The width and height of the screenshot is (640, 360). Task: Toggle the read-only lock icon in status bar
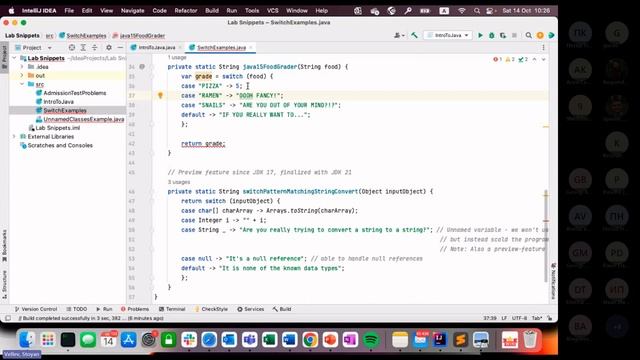(550, 318)
